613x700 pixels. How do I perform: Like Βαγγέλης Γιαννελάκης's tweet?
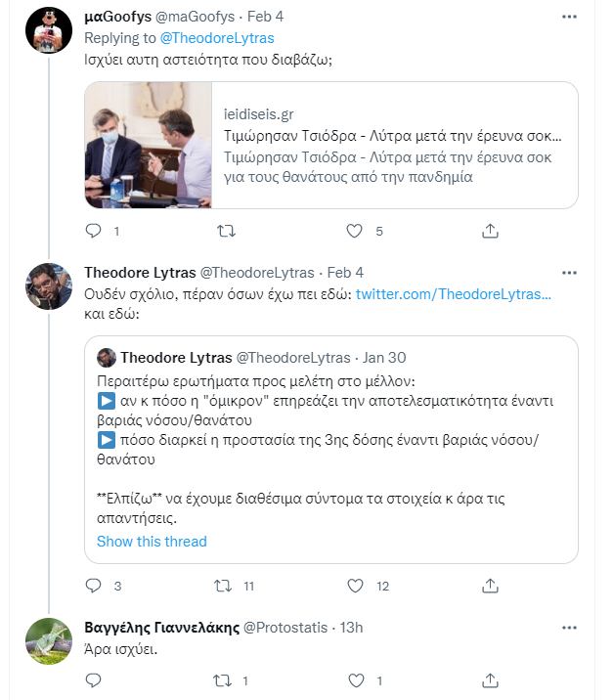point(357,680)
